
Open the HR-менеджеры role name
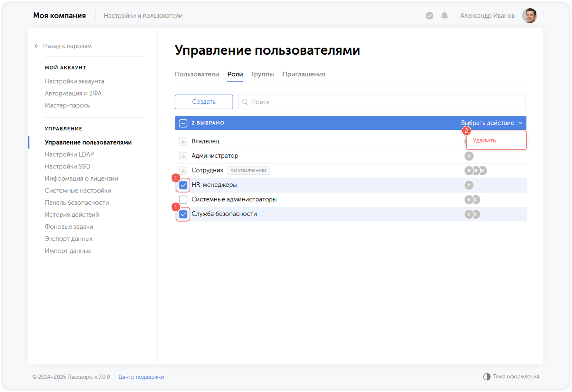pyautogui.click(x=214, y=185)
